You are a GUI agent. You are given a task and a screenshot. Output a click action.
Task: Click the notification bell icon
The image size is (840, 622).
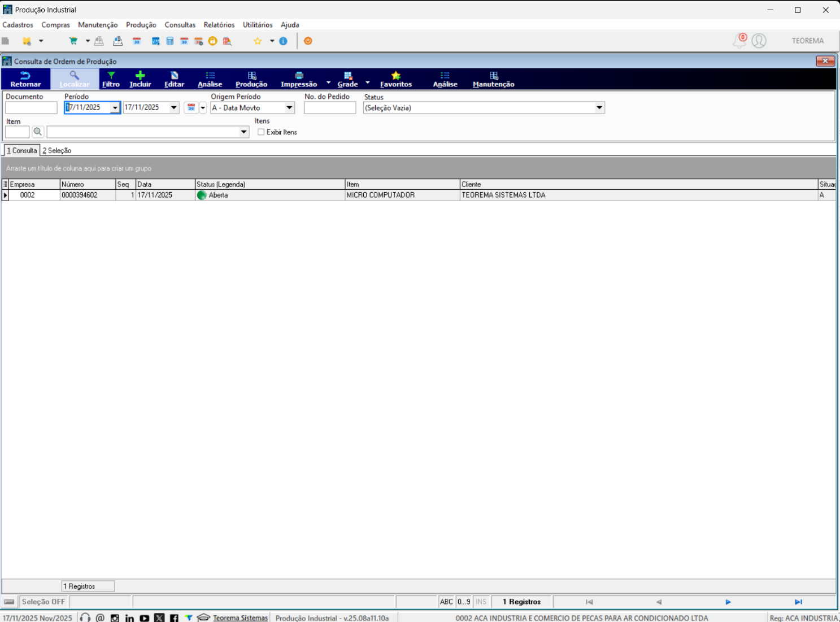[739, 41]
